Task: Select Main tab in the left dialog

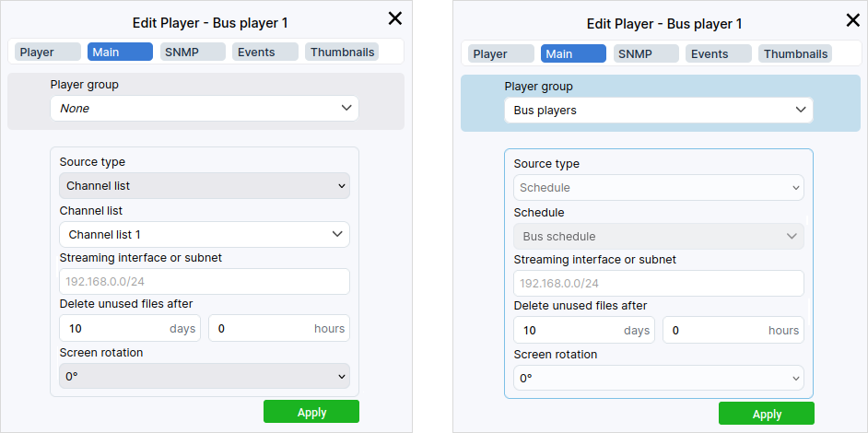Action: [120, 53]
